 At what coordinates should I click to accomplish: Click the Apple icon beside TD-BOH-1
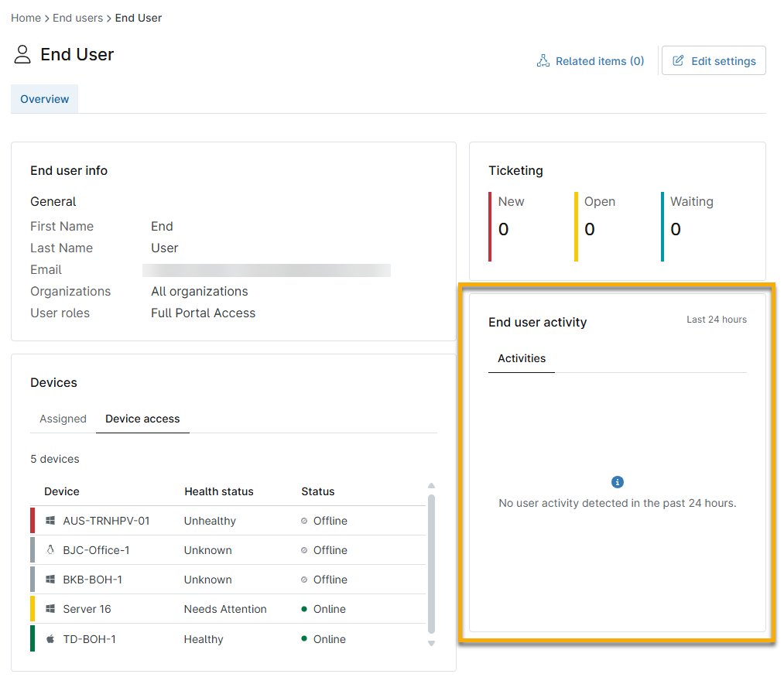(50, 639)
